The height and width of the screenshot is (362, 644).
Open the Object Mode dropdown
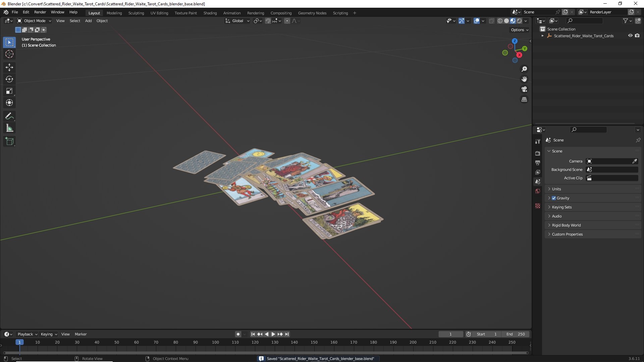[34, 21]
